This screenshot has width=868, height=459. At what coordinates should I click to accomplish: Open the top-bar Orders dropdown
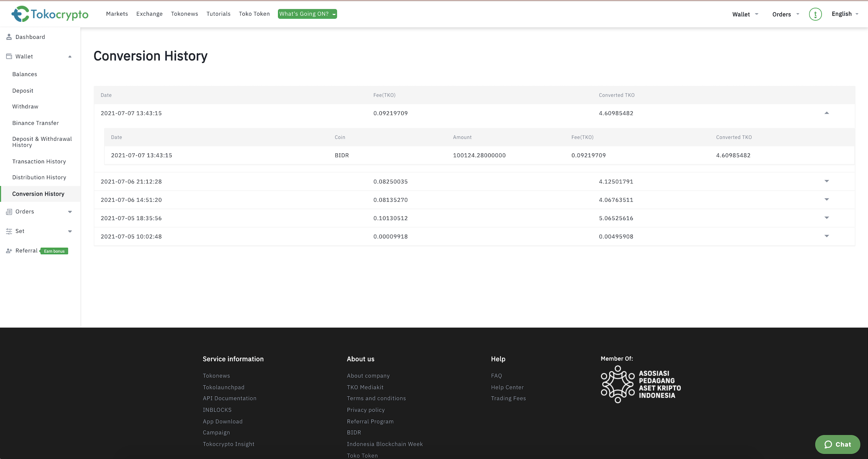786,14
